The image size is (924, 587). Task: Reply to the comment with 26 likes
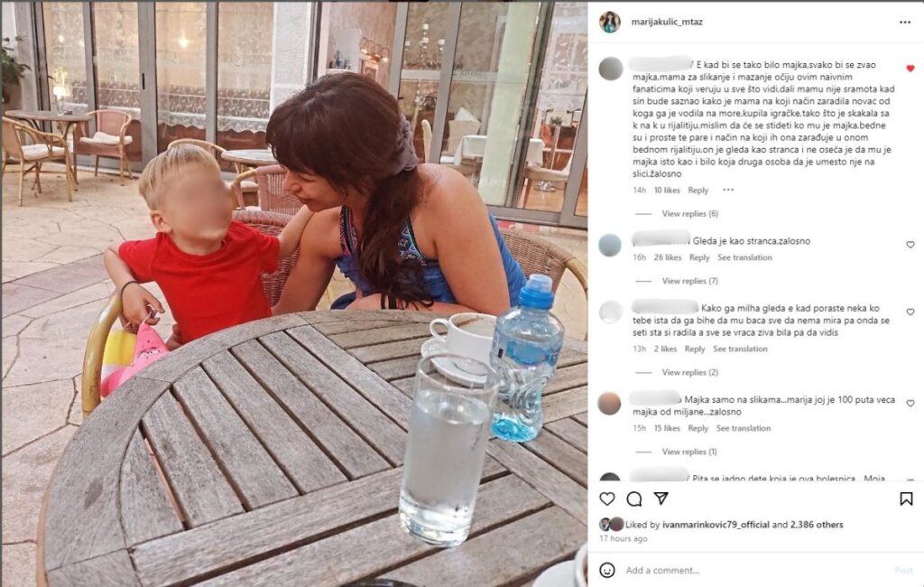[699, 257]
